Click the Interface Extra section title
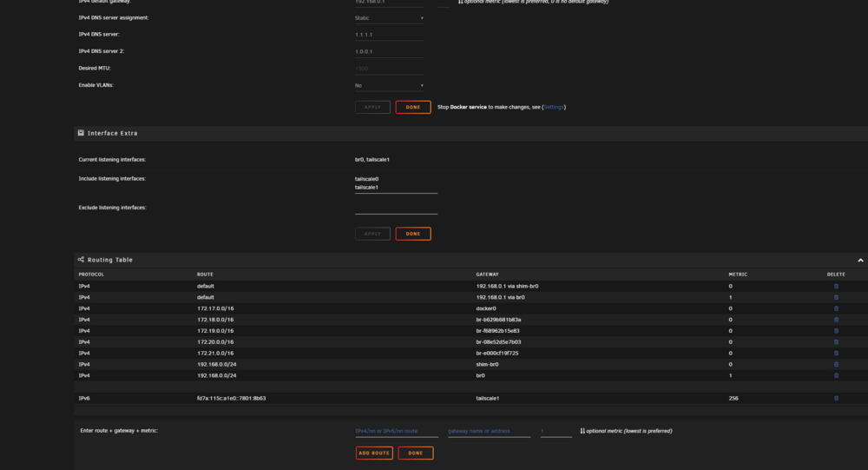 (112, 133)
